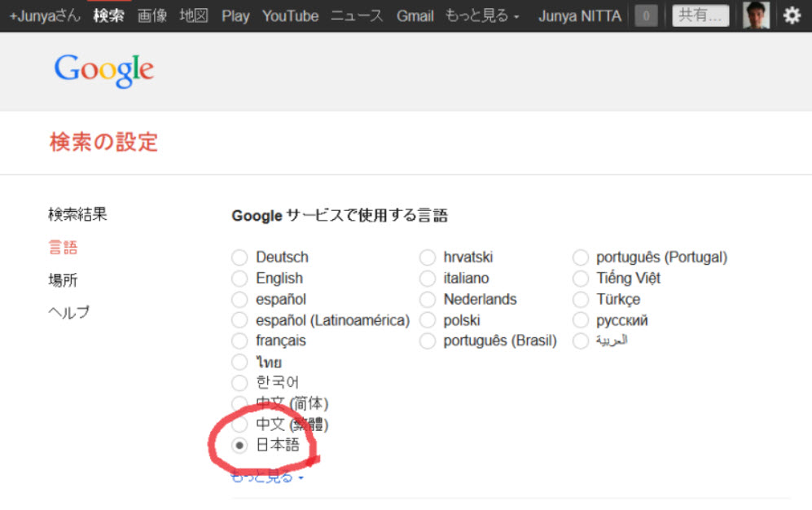Select the 한국어 language option
The height and width of the screenshot is (510, 812).
(239, 383)
